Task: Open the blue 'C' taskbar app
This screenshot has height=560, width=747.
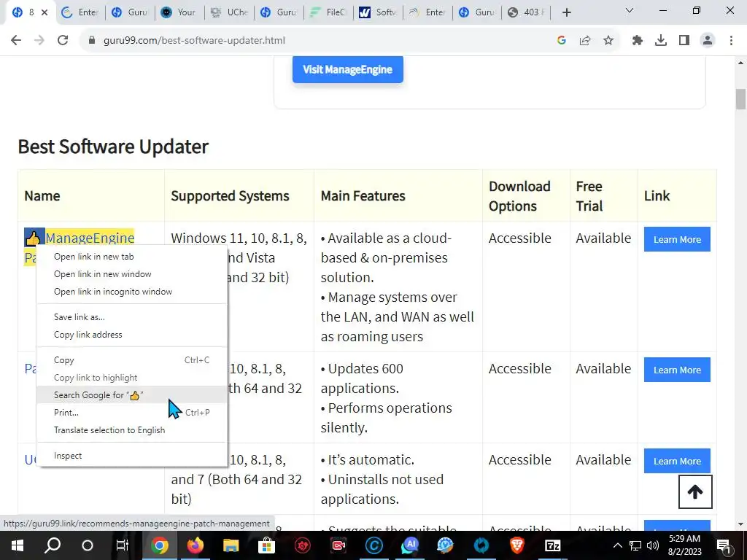Action: tap(374, 545)
